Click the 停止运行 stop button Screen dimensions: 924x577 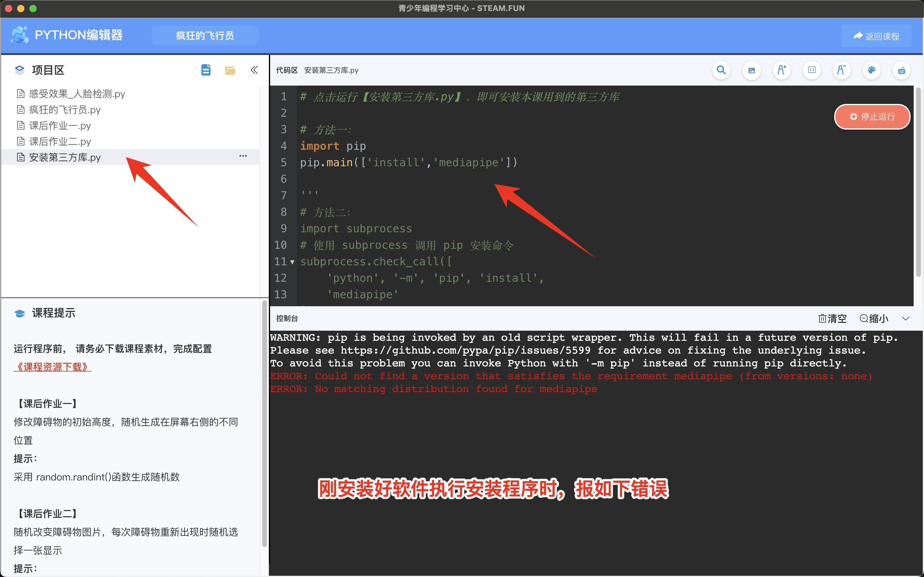872,116
